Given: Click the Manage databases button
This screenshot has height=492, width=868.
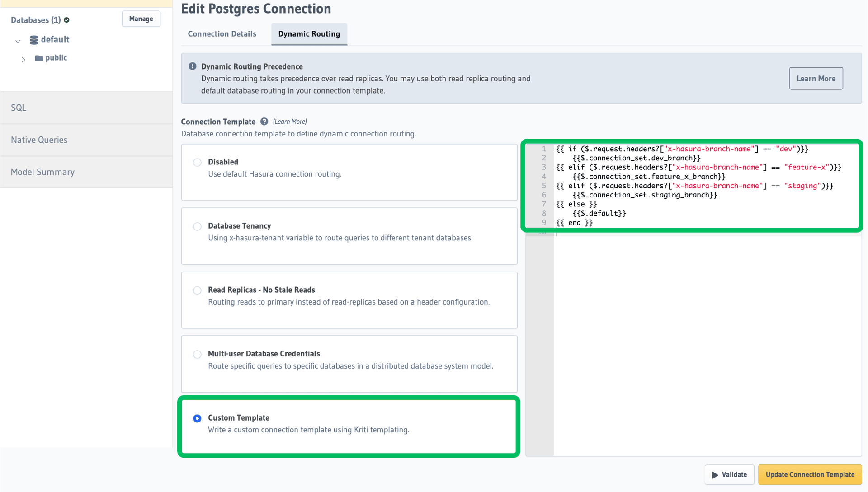Looking at the screenshot, I should tap(141, 19).
